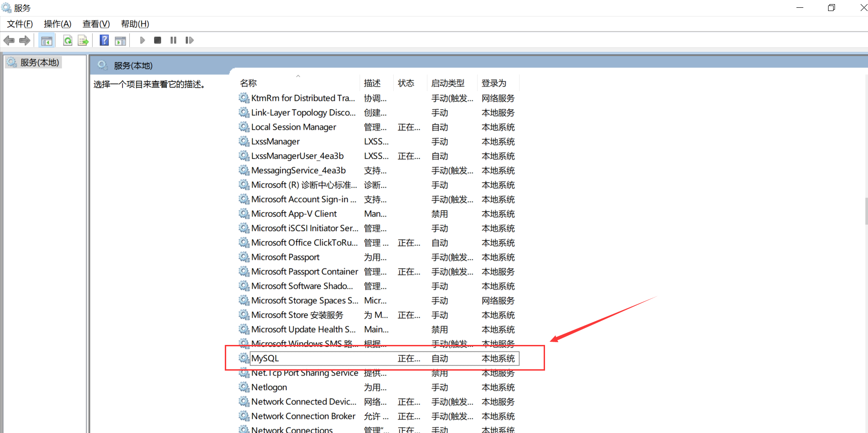Open properties via the toolbar icon
The width and height of the screenshot is (868, 433).
tap(120, 40)
